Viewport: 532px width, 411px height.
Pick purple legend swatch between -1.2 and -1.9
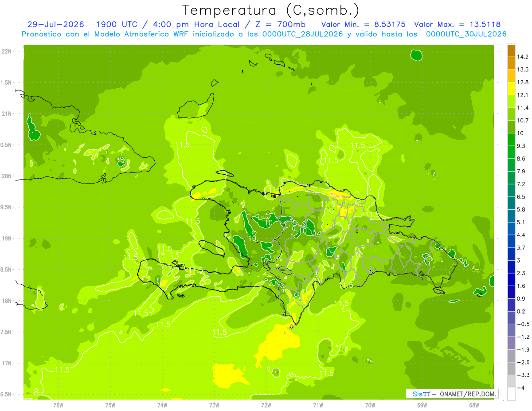(x=511, y=343)
